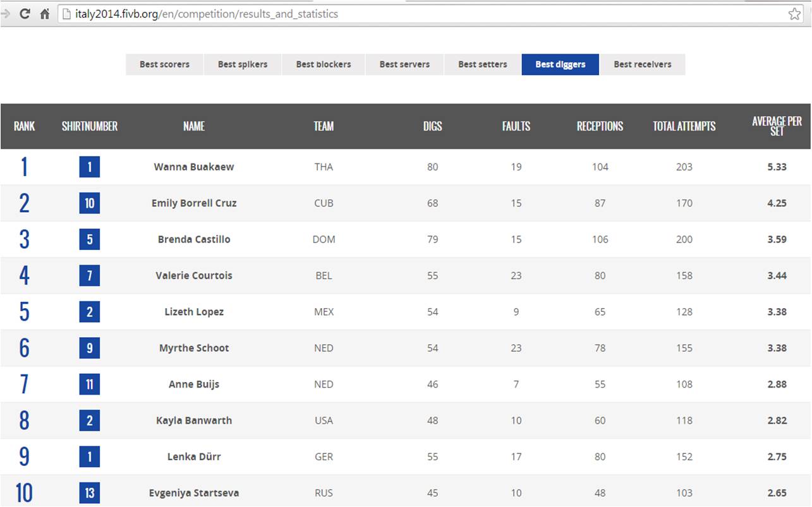This screenshot has height=507, width=812.
Task: Open the Best blockers tab
Action: click(x=324, y=64)
